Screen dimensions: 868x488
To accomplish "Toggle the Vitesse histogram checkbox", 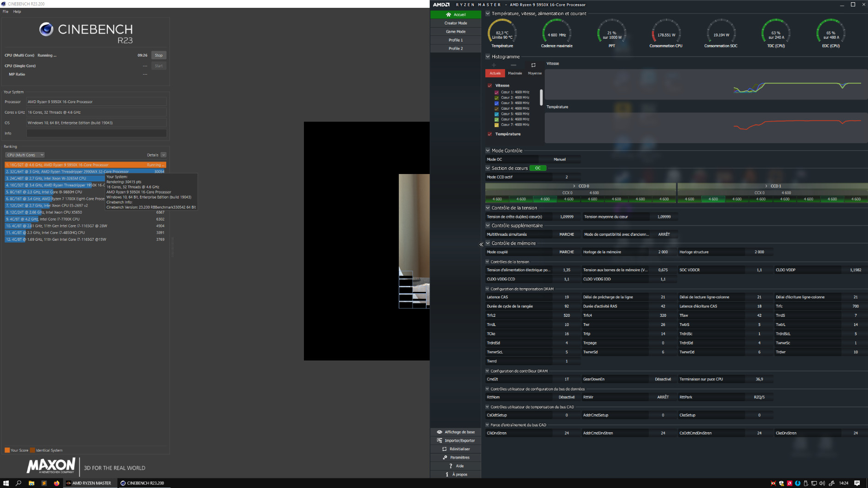I will 489,86.
